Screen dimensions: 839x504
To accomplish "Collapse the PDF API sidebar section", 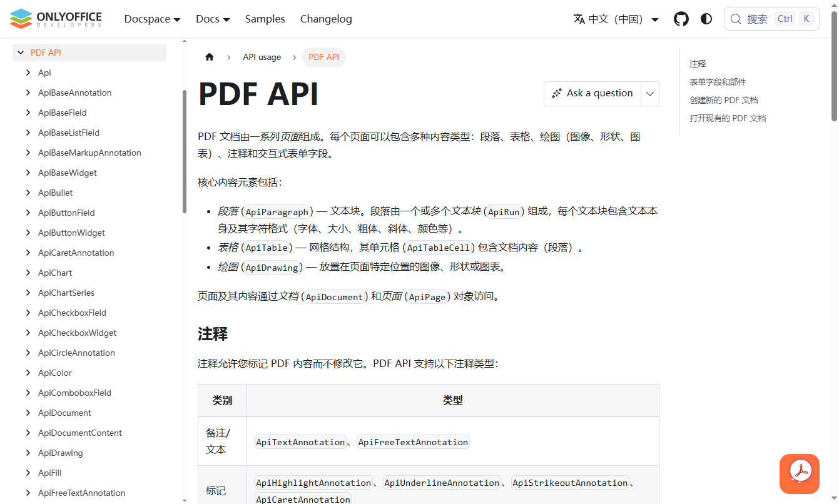I will point(22,53).
